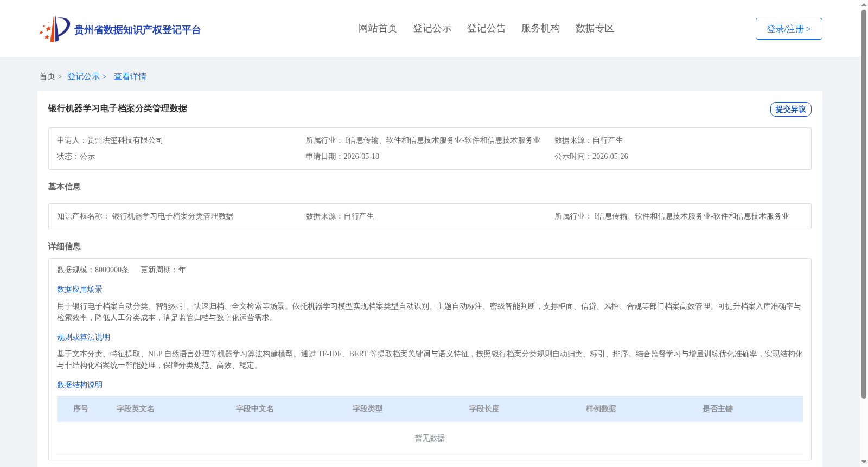Click the 字段长度 column header

pyautogui.click(x=484, y=409)
